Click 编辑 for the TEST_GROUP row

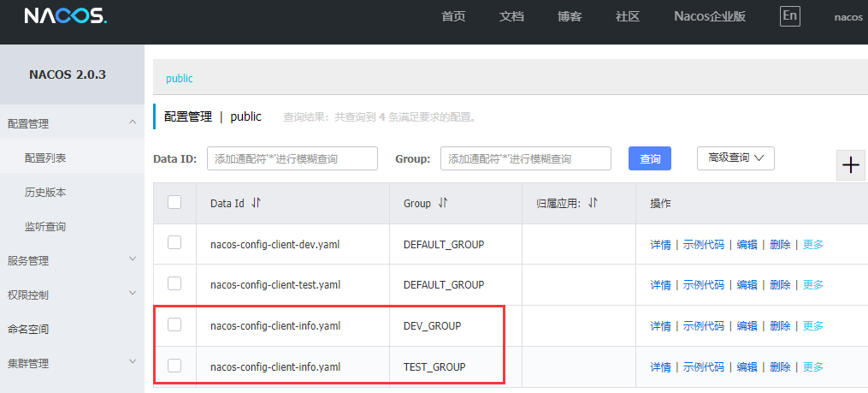pyautogui.click(x=747, y=367)
